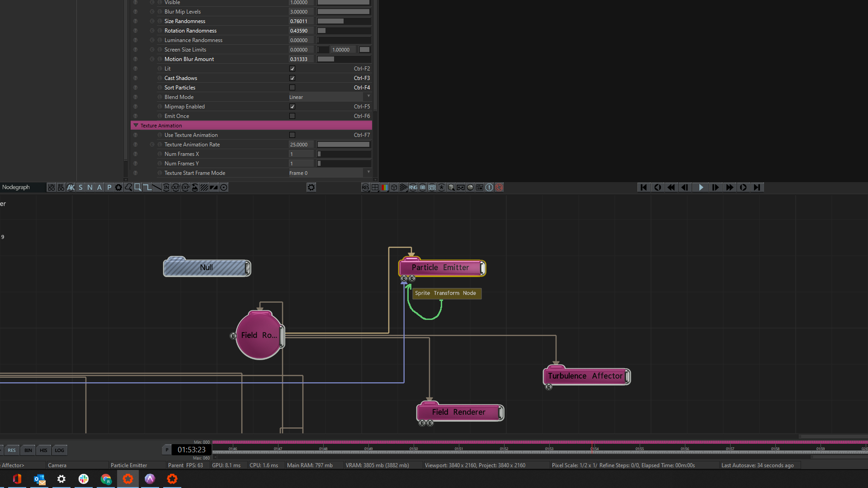Click the fast forward playback button

[729, 188]
